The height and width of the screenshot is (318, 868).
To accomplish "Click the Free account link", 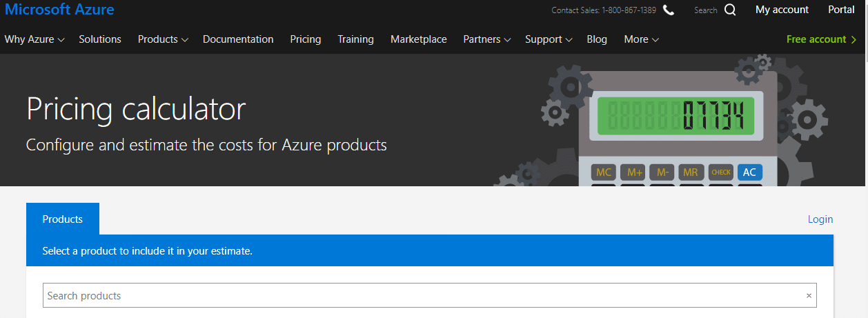I will coord(821,39).
